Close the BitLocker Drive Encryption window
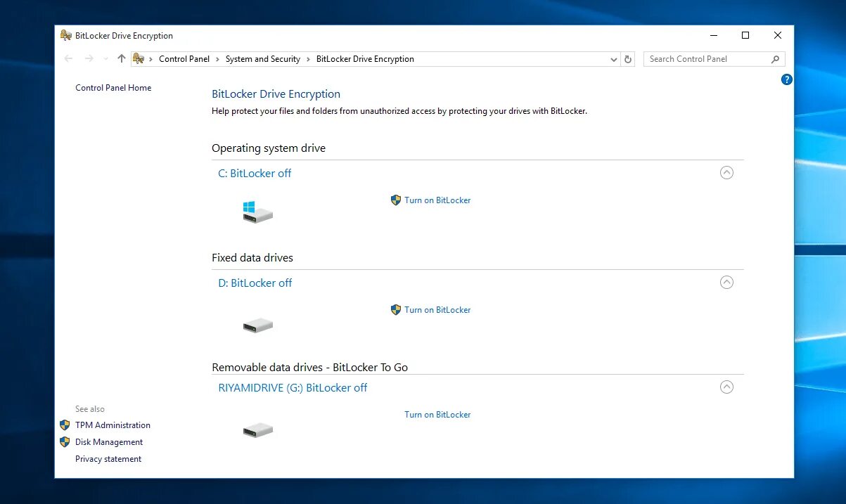Viewport: 846px width, 504px height. pyautogui.click(x=778, y=35)
